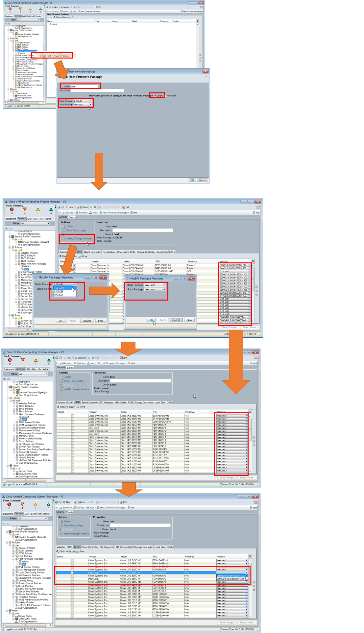Click Print in the top window's list toolbar

coord(73,17)
